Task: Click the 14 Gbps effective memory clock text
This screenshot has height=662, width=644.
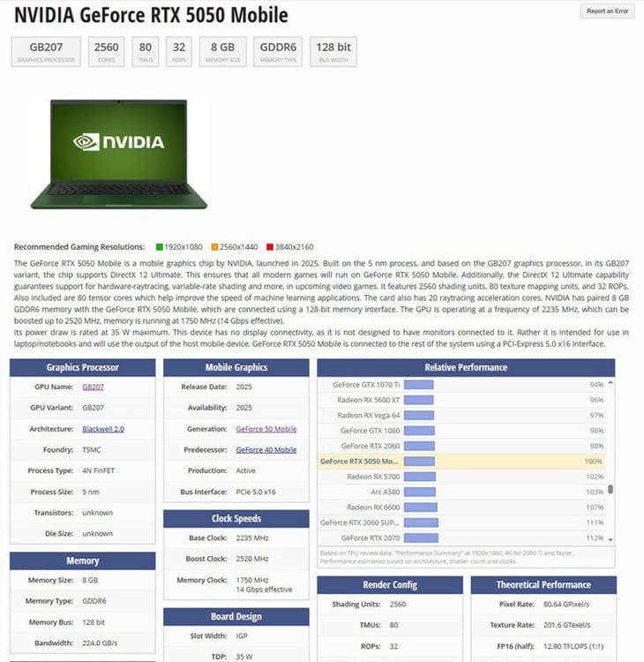Action: [x=264, y=590]
